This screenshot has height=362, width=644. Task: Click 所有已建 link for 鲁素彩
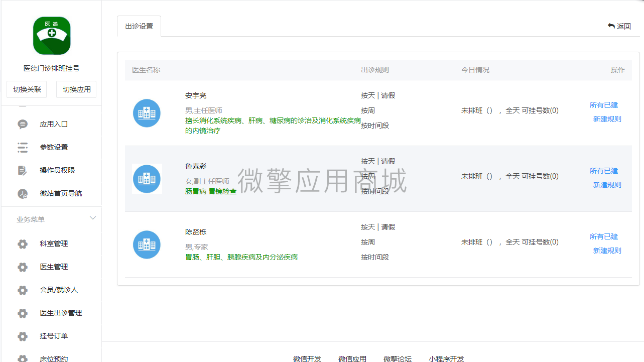pos(604,171)
